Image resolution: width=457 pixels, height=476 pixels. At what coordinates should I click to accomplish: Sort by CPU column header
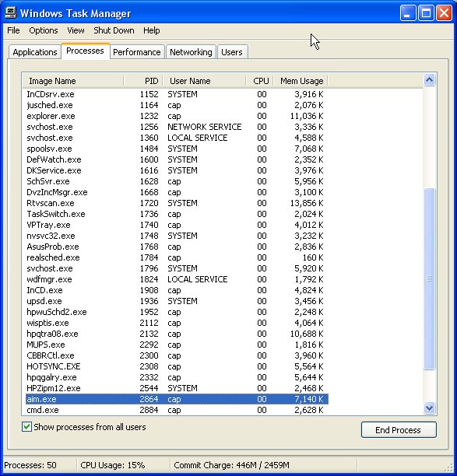[x=259, y=81]
